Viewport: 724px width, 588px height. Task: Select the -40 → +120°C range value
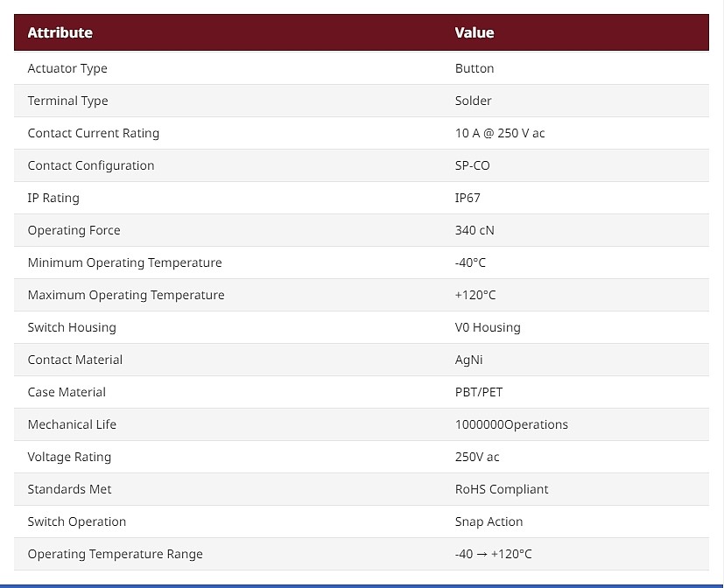click(x=494, y=554)
